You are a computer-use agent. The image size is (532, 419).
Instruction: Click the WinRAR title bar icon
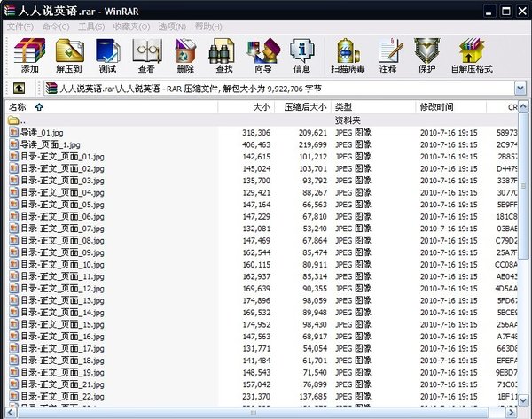pyautogui.click(x=10, y=11)
